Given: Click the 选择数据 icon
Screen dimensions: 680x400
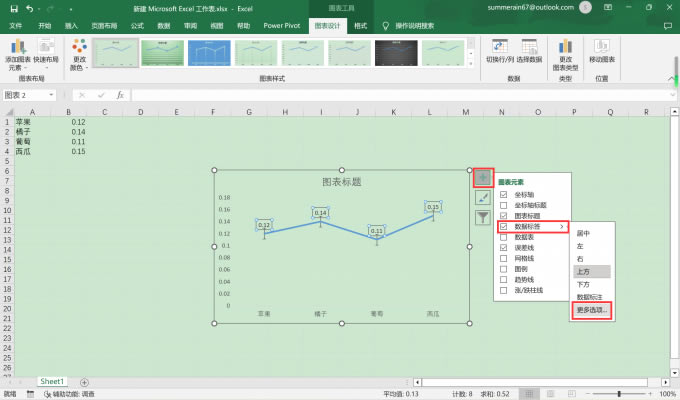Looking at the screenshot, I should [x=529, y=46].
